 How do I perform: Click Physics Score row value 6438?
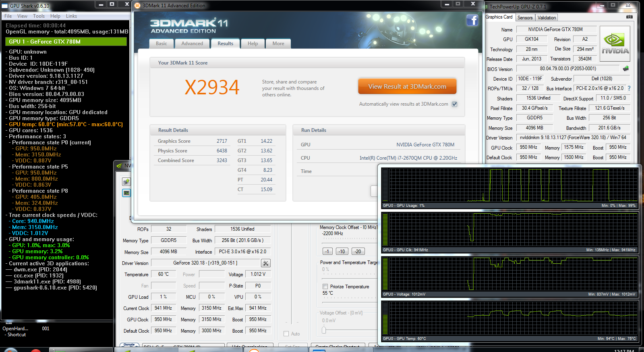coord(222,151)
